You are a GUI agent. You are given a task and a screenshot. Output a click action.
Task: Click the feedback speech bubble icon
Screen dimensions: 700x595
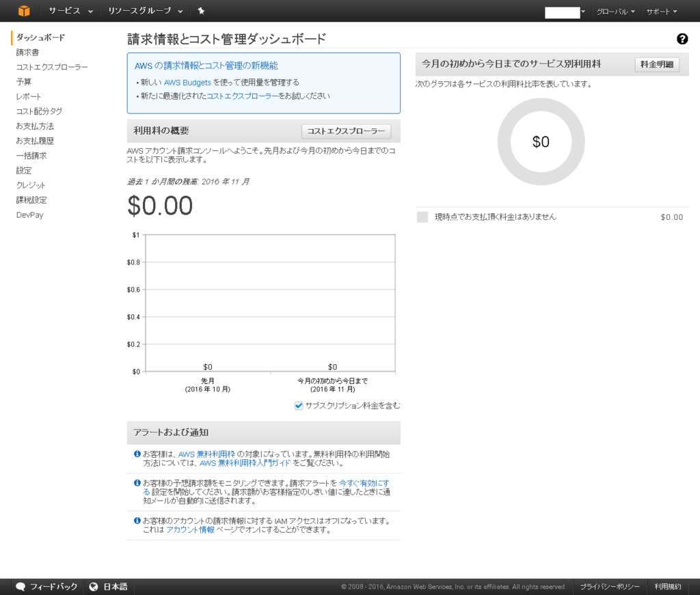pyautogui.click(x=21, y=587)
